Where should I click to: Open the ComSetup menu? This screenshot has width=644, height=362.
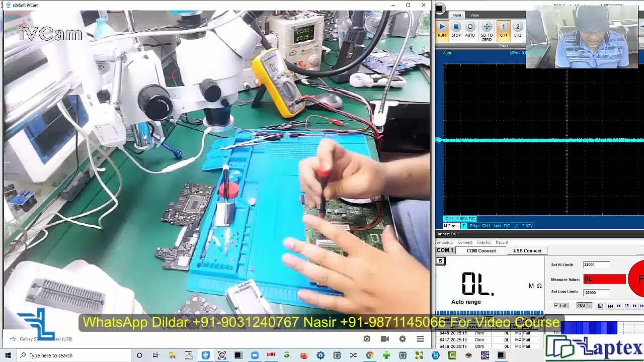coord(444,242)
